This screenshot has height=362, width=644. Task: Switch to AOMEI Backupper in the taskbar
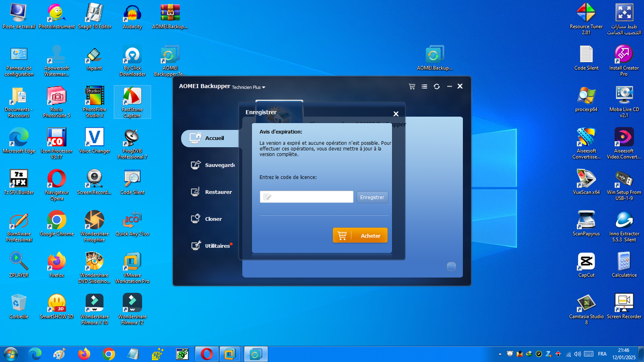[x=256, y=354]
